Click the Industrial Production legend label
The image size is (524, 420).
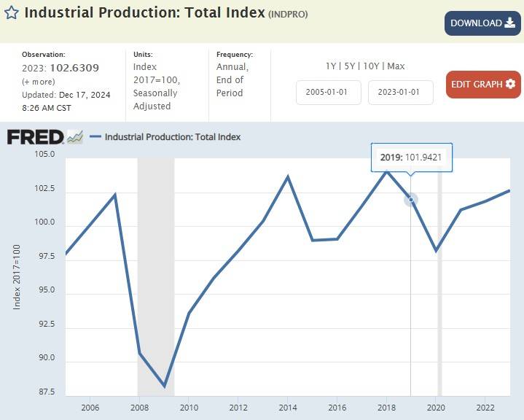(173, 136)
